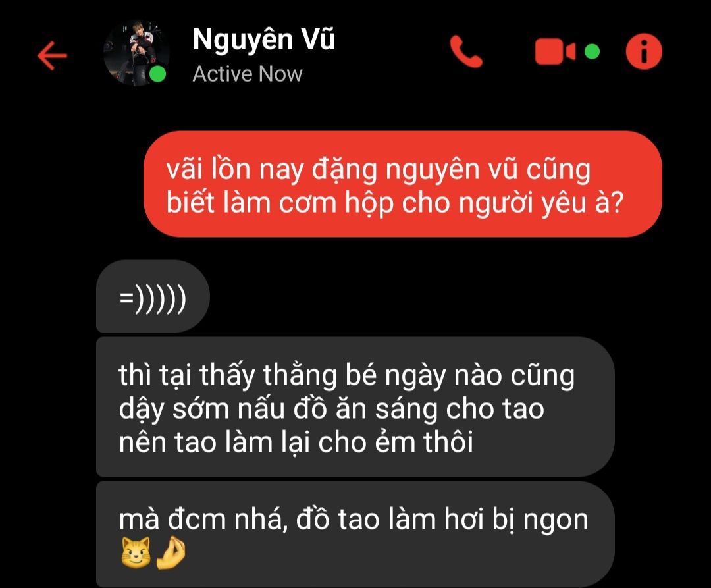
Task: Open conversation info via the i icon
Action: [644, 51]
